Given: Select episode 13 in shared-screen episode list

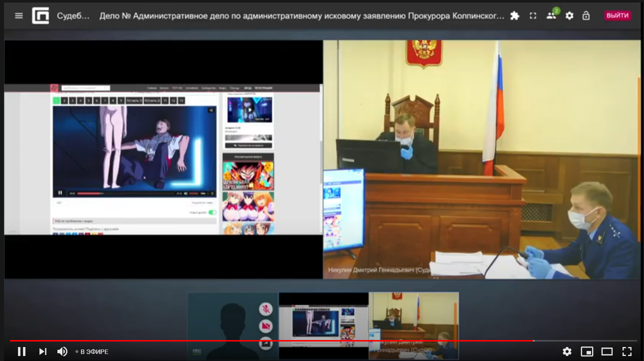Looking at the screenshot, I should click(x=181, y=100).
